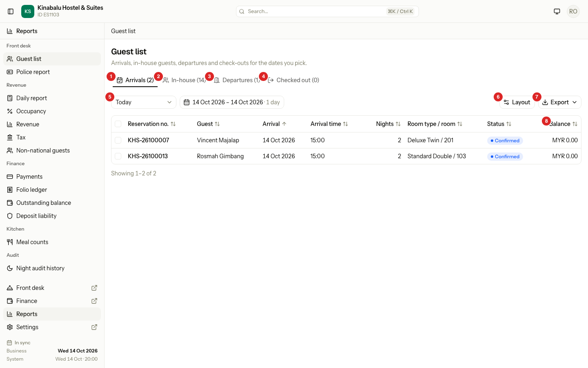Open the Export dropdown menu

pos(559,102)
